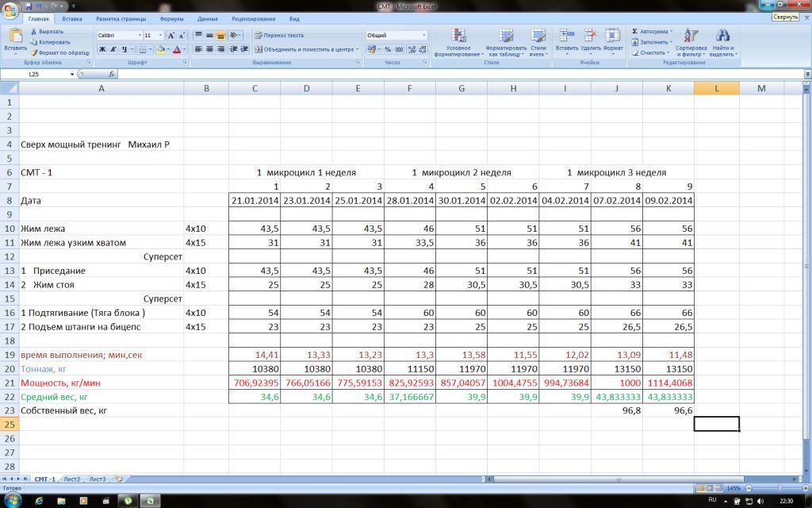Click Merge and Center (Объединить и поместить в центре)
The image size is (812, 508).
[304, 49]
